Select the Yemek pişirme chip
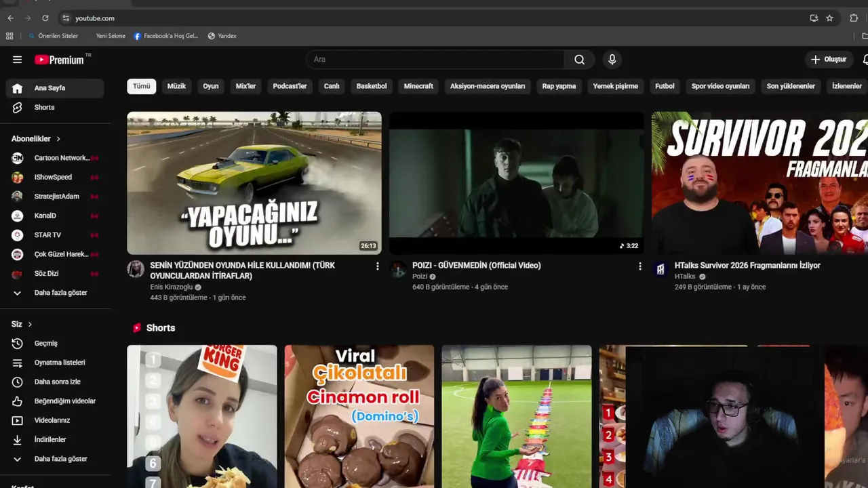 615,86
